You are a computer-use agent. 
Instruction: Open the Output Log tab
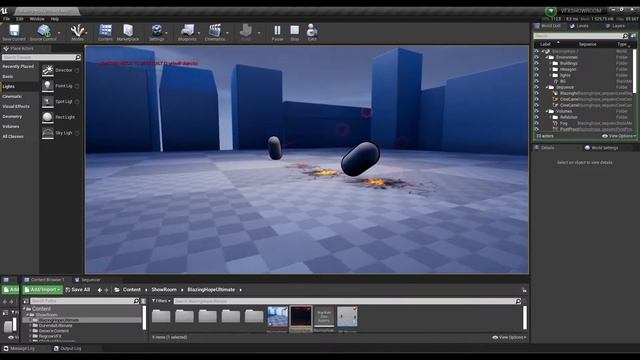(68, 349)
